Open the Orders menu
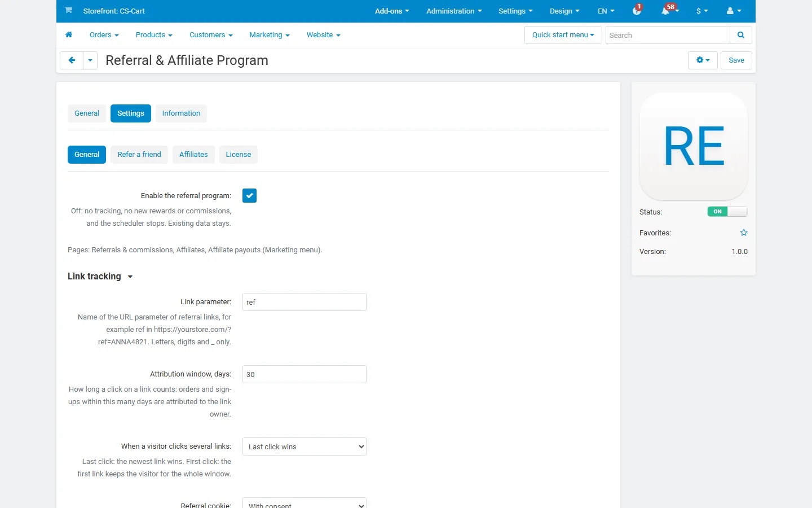The image size is (812, 508). pos(104,35)
